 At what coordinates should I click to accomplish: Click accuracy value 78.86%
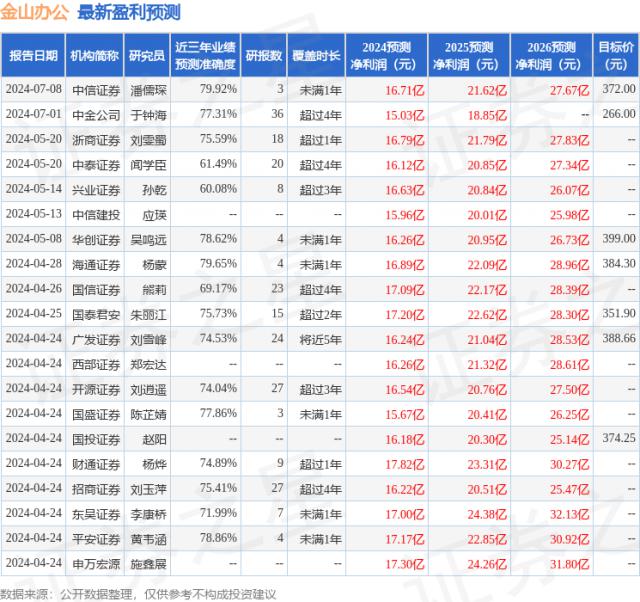pos(218,538)
